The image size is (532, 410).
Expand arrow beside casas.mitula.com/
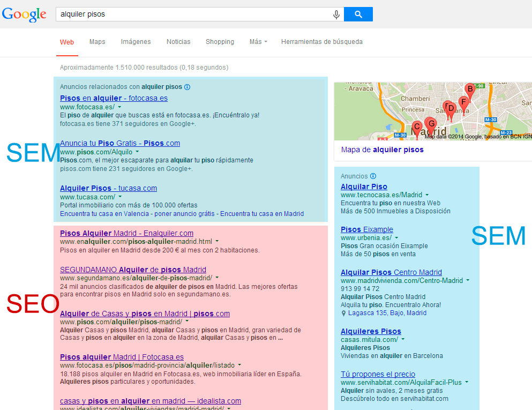point(403,339)
